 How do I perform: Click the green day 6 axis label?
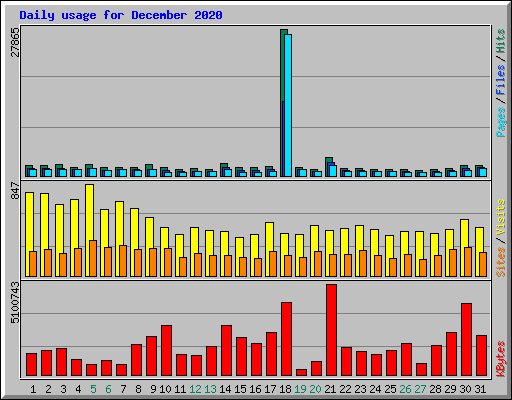(108, 389)
